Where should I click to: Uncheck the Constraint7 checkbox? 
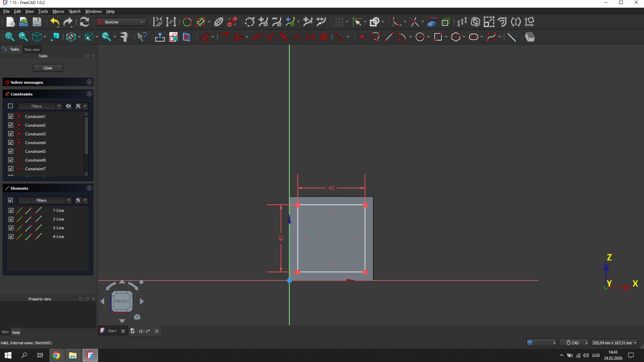[x=11, y=169]
